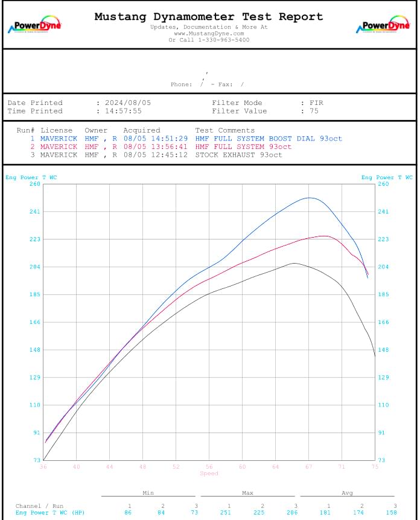Click the Eng Power T WC (HP) channel label
Image resolution: width=420 pixels, height=520 pixels.
pyautogui.click(x=50, y=512)
